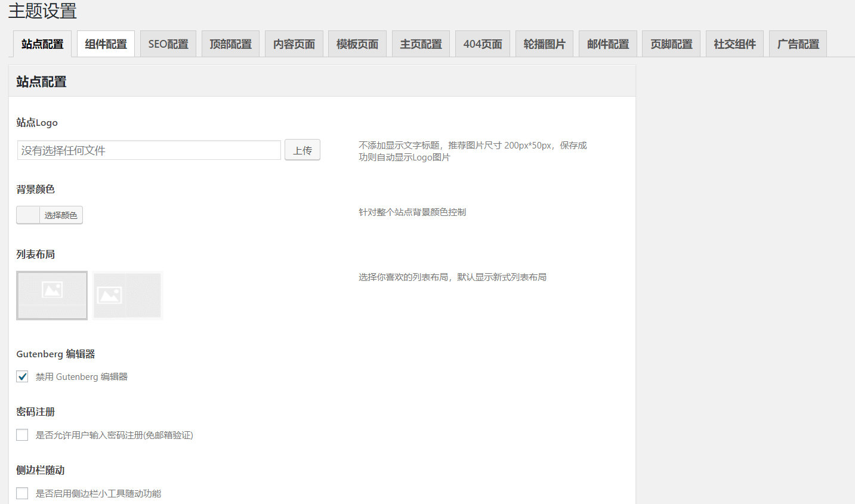Viewport: 855px width, 504px height.
Task: Return to the 站点配置 tab
Action: click(x=41, y=43)
